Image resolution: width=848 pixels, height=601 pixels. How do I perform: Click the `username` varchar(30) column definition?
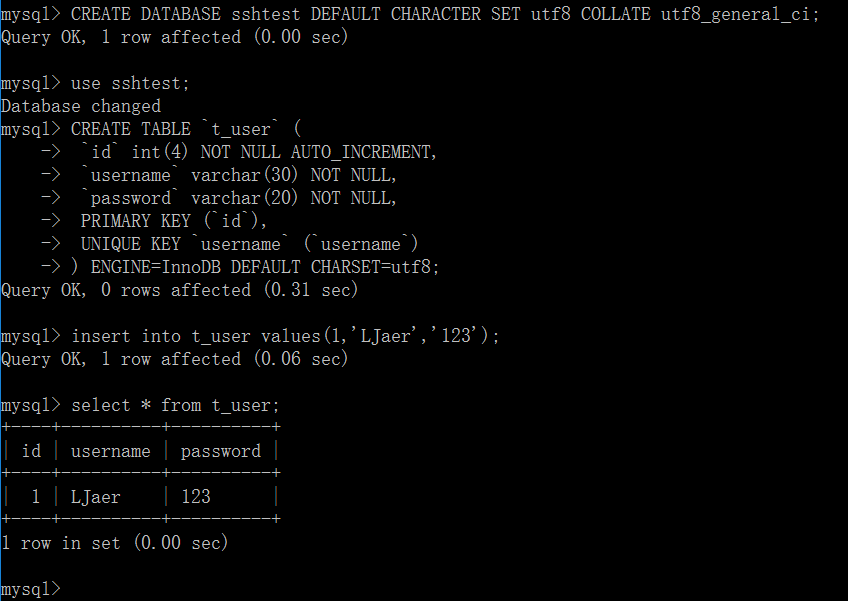tap(238, 175)
